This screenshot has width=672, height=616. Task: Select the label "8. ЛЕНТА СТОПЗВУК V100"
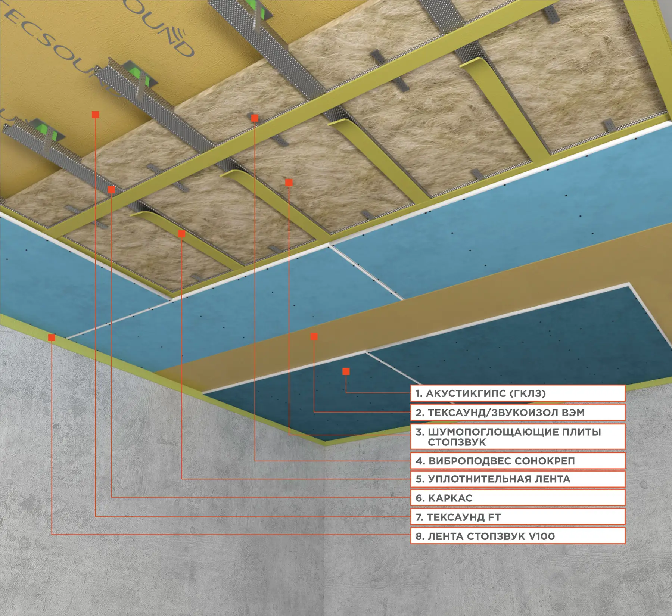[x=518, y=536]
